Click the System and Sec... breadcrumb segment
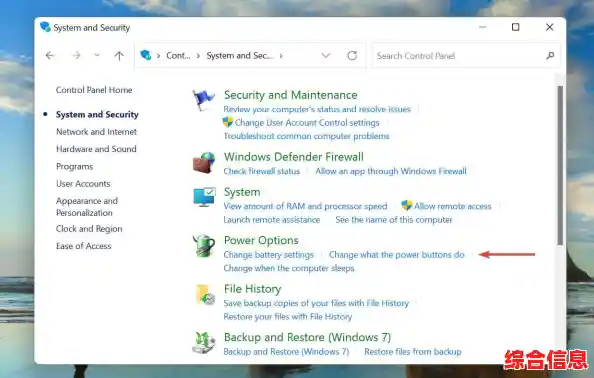Viewport: 594px width, 378px height. (240, 56)
